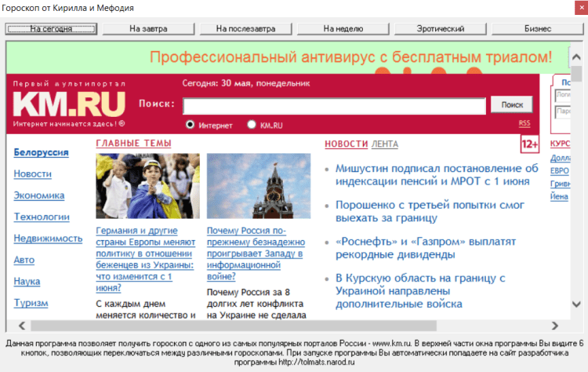
Task: Click the text Сегодня: 30 мая, понедельник
Action: (246, 83)
